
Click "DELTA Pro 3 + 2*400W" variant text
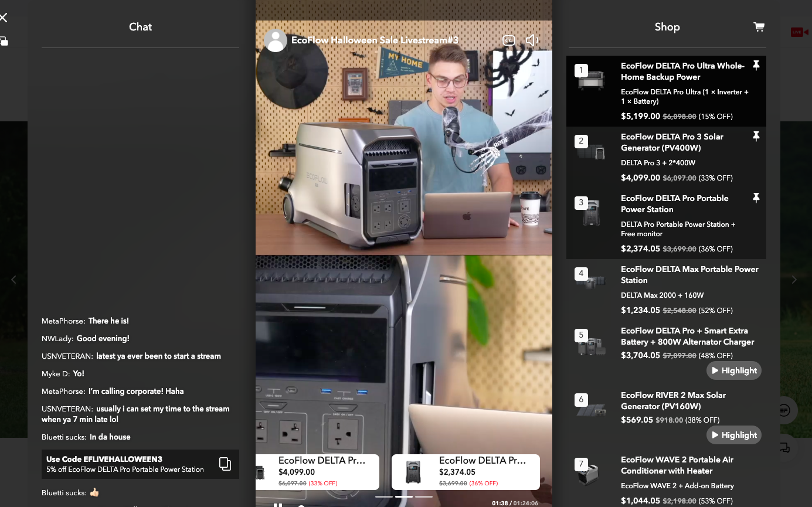tap(658, 162)
